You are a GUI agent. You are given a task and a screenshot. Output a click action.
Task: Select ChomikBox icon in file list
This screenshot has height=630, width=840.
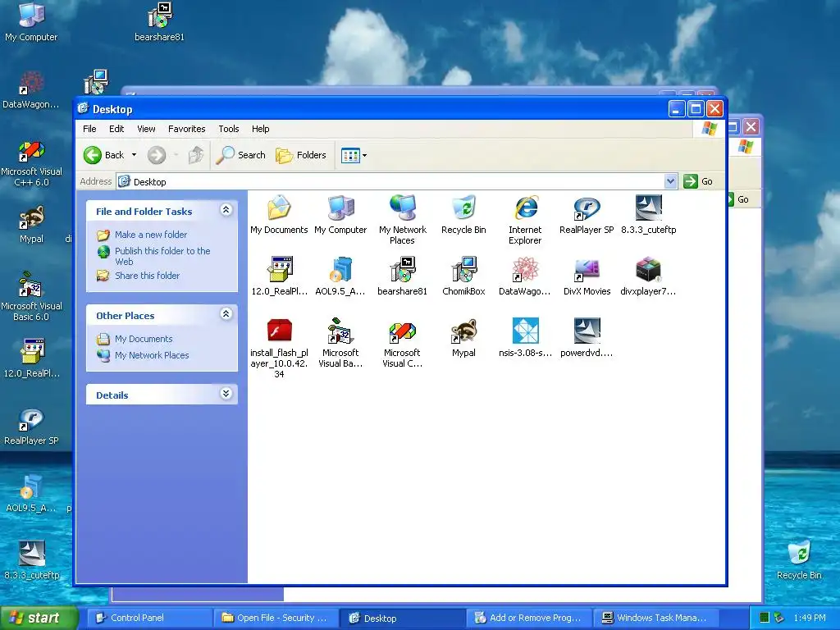pos(464,276)
